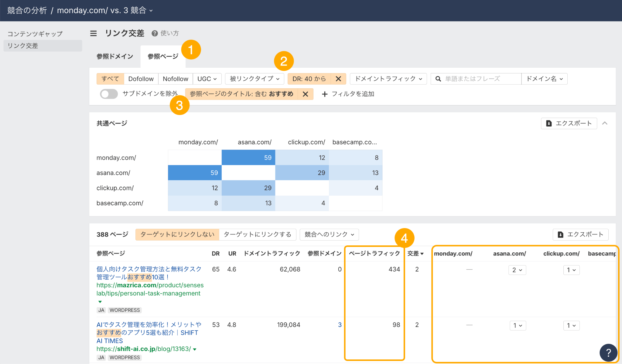Open the mazrica.com task management article link
The height and width of the screenshot is (364, 622).
149,273
